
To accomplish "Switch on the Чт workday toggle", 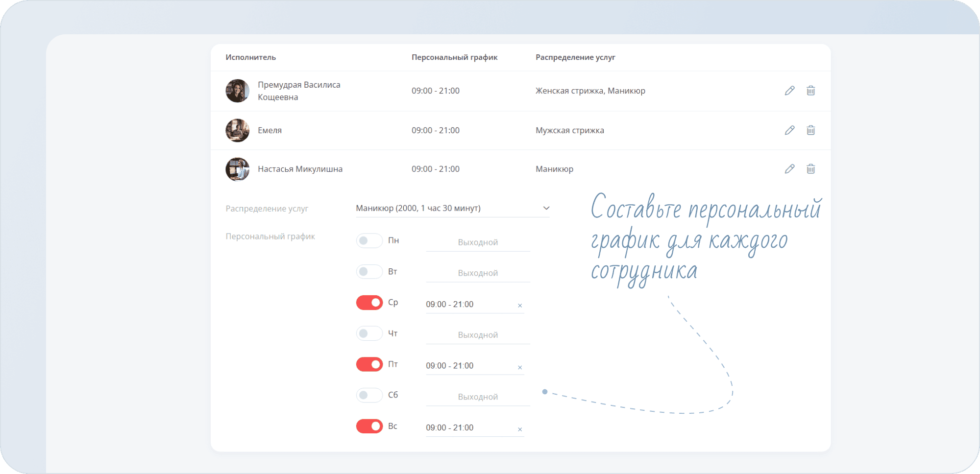I will coord(369,333).
